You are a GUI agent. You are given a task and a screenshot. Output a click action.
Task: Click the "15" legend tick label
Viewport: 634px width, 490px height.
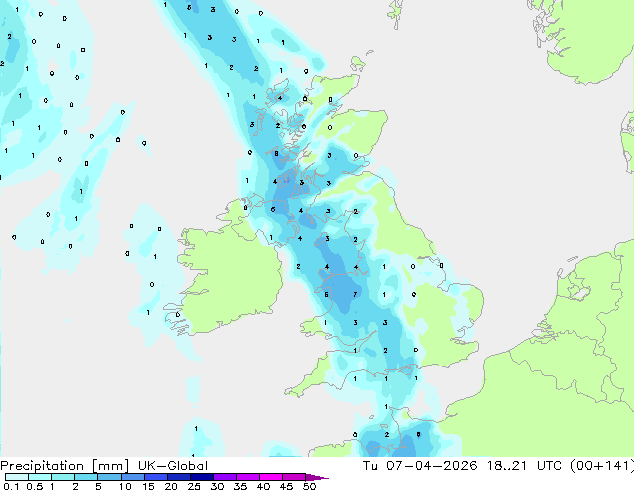[148, 486]
